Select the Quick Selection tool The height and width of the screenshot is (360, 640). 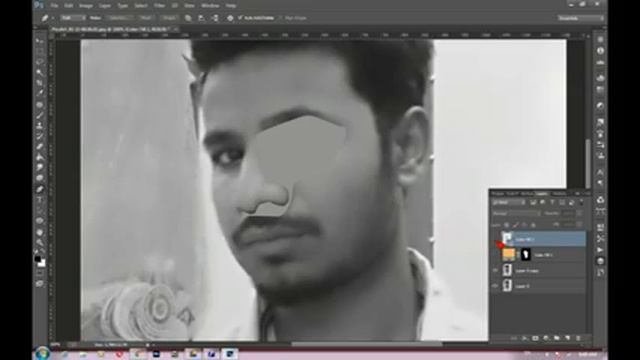click(40, 72)
